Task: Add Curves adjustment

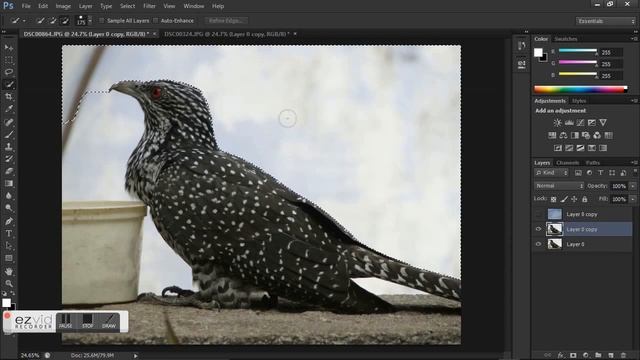Action: click(x=580, y=122)
